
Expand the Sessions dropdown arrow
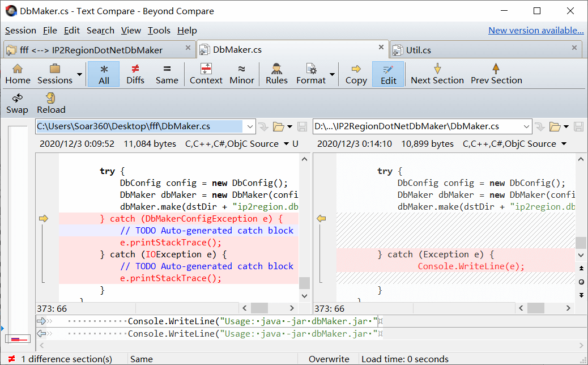click(79, 74)
